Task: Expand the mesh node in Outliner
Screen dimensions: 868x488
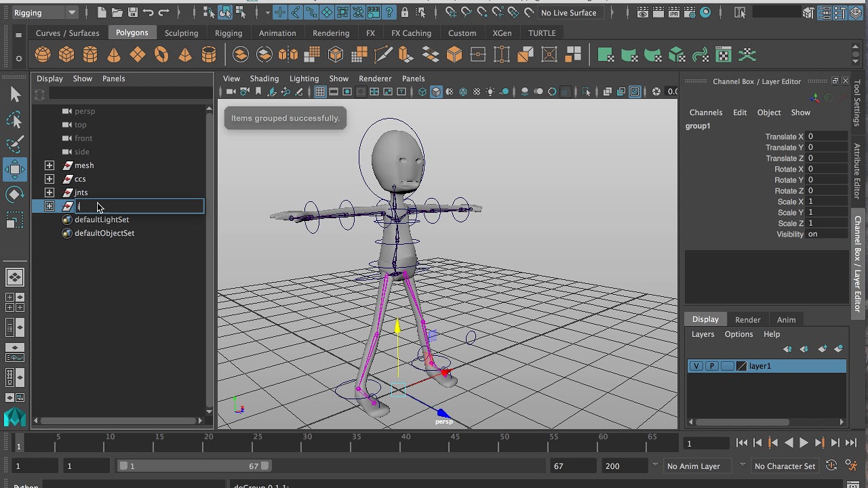Action: pos(50,165)
